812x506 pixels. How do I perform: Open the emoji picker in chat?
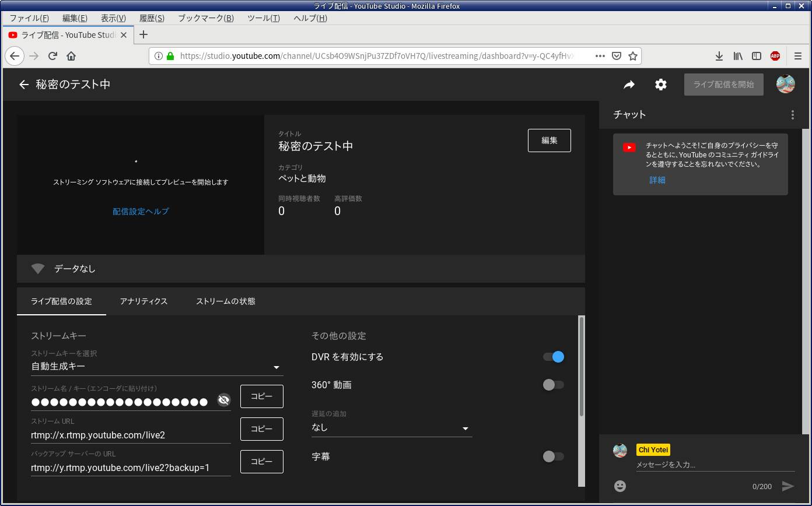(x=620, y=486)
